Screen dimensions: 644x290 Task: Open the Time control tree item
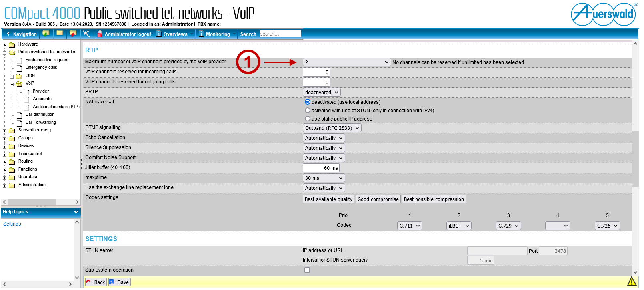point(30,154)
